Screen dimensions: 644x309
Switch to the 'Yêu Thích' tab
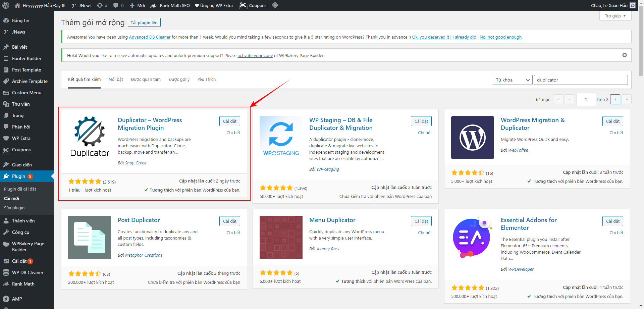[x=206, y=79]
